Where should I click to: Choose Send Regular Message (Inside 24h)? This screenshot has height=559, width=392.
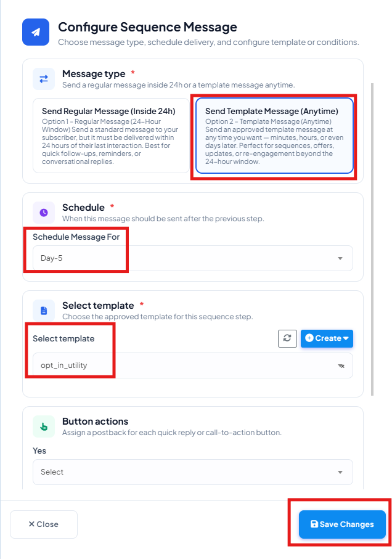point(111,136)
